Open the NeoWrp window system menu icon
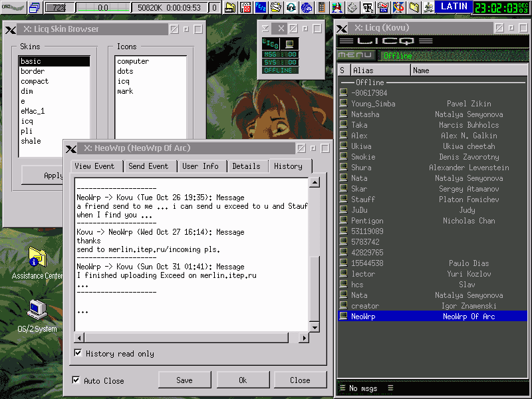This screenshot has width=532, height=399. (x=71, y=148)
